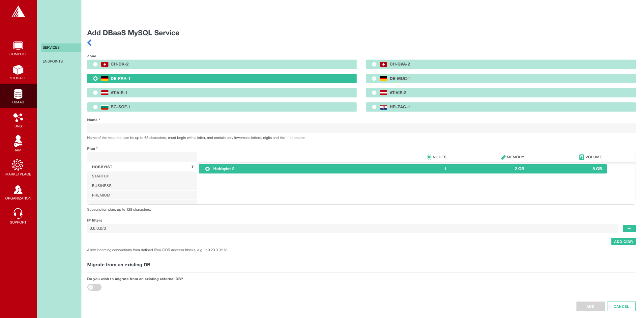Enable migration from an existing external DB
This screenshot has height=318, width=644.
(94, 287)
